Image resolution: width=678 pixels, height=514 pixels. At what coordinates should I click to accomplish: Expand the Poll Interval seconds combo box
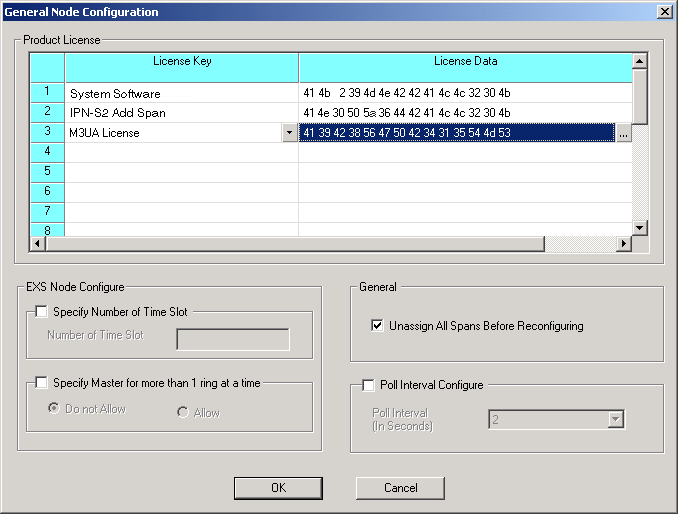(x=616, y=420)
